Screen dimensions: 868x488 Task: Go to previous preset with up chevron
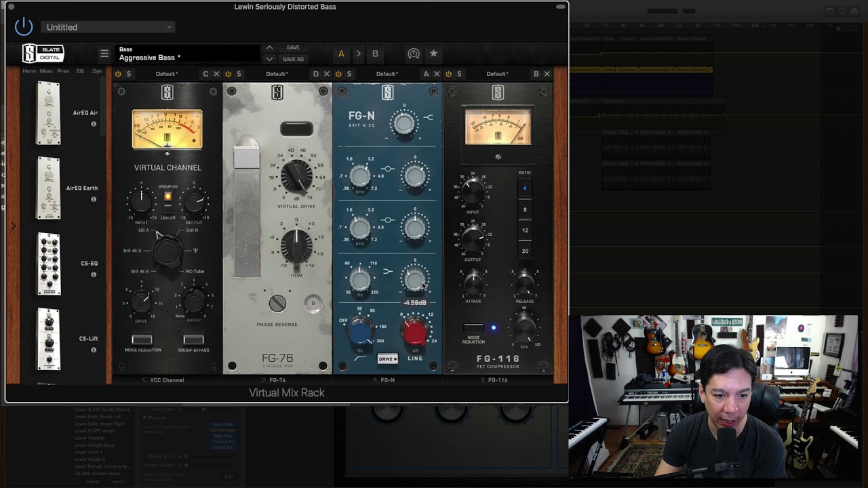click(x=269, y=47)
